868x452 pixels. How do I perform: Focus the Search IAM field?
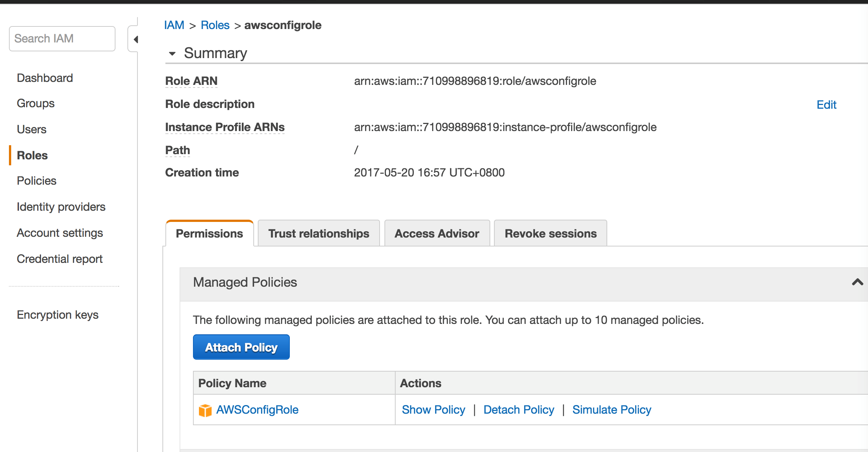(x=62, y=39)
